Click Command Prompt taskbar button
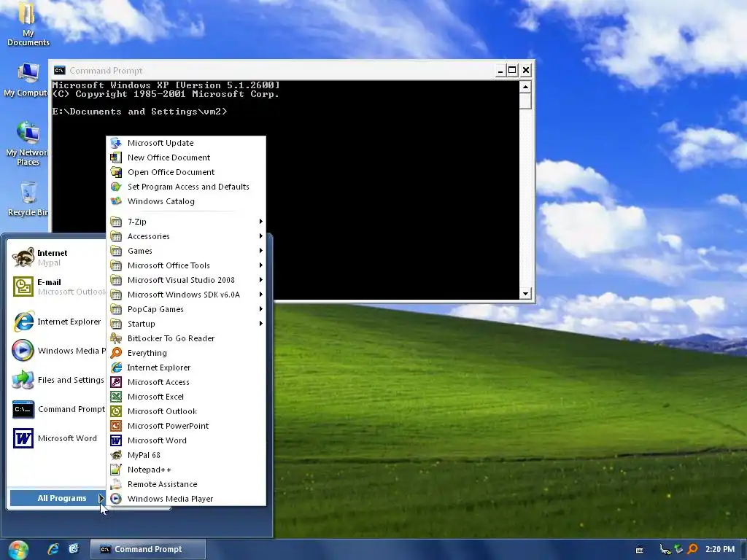 click(147, 549)
